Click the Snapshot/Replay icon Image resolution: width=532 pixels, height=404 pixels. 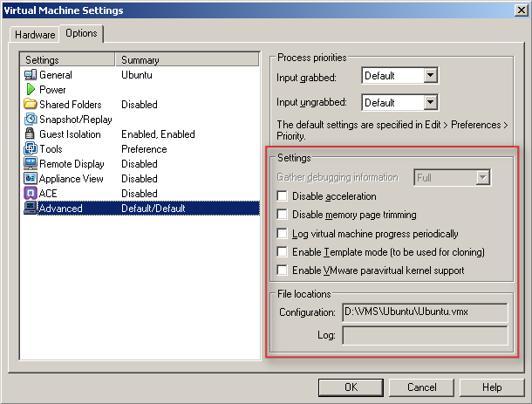click(31, 120)
